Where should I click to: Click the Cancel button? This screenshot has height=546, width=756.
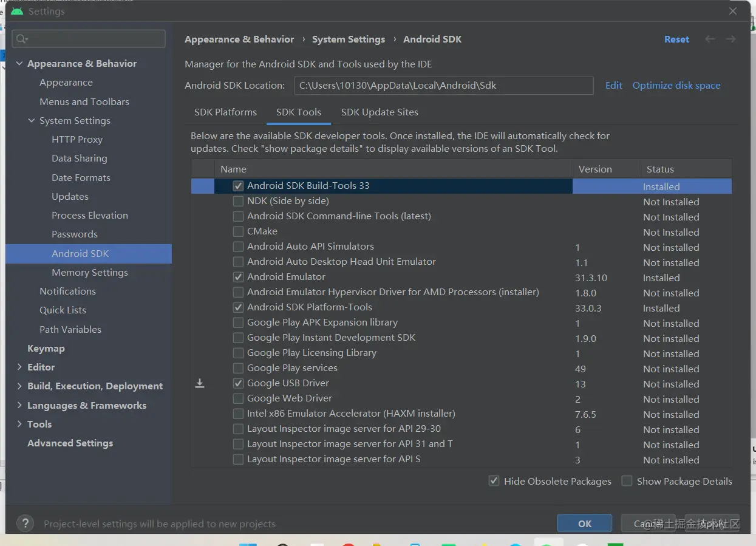[649, 524]
